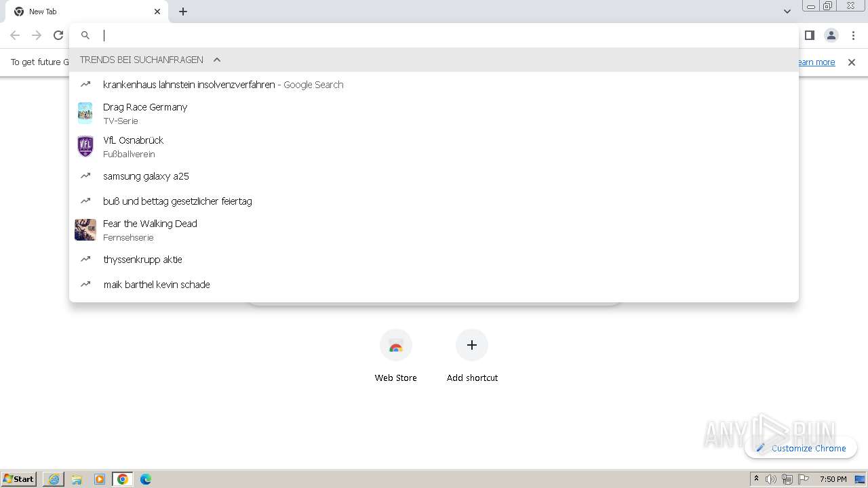The height and width of the screenshot is (488, 868).
Task: Select the thyssenkrupp aktie suggestion
Action: [434, 260]
